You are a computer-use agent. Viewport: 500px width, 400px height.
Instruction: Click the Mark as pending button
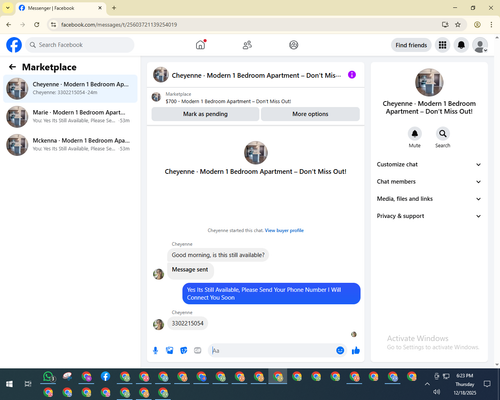[205, 114]
